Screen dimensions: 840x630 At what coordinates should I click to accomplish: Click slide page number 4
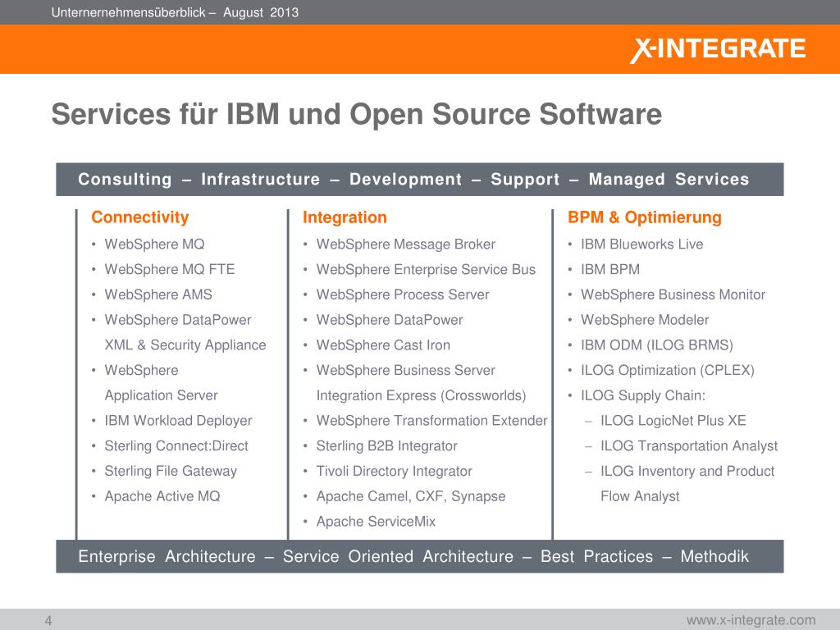tap(48, 620)
